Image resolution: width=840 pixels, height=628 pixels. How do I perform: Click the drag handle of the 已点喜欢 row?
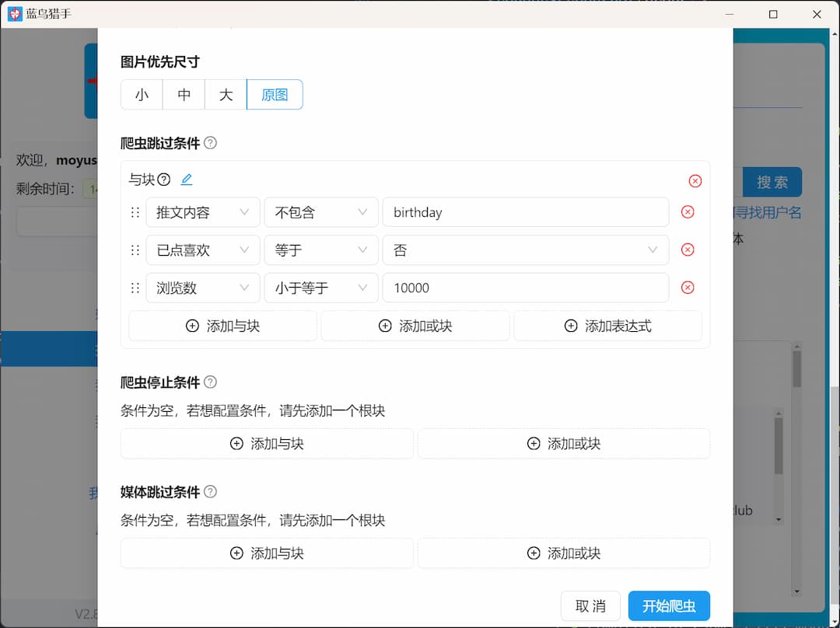(134, 249)
